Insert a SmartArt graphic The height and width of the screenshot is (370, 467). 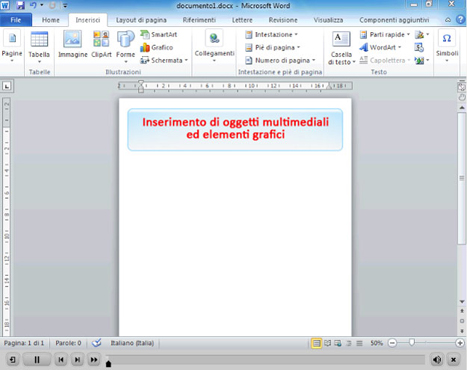coord(159,34)
